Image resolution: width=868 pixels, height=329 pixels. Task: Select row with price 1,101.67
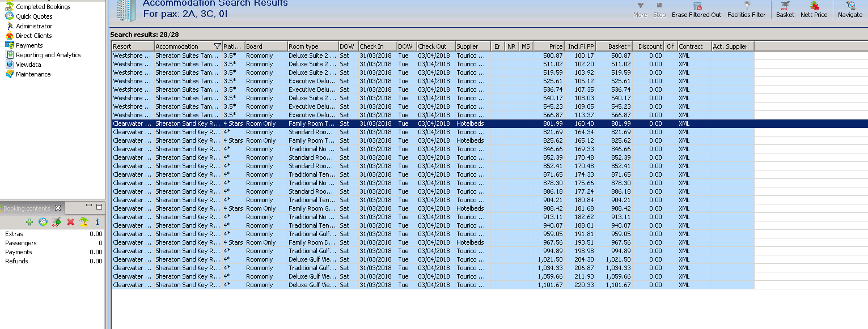pos(433,285)
